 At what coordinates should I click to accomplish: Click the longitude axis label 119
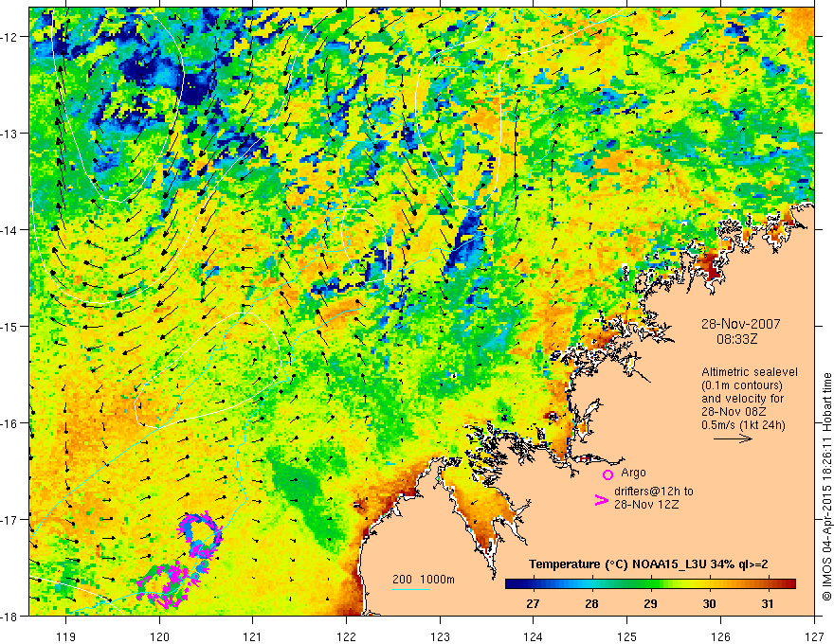tap(66, 636)
